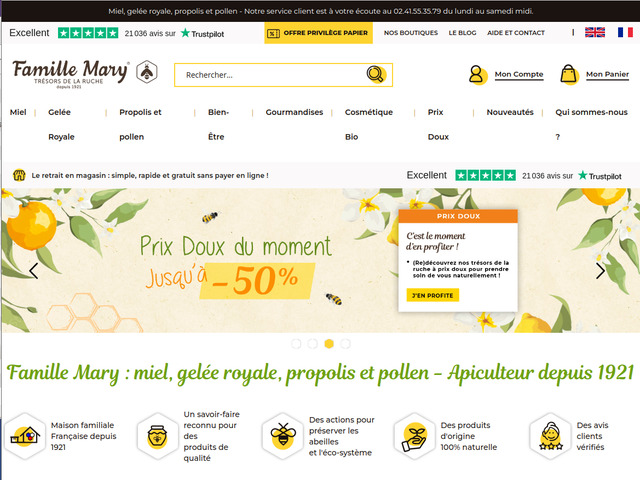Click the store pickup shop icon

pos(19,175)
